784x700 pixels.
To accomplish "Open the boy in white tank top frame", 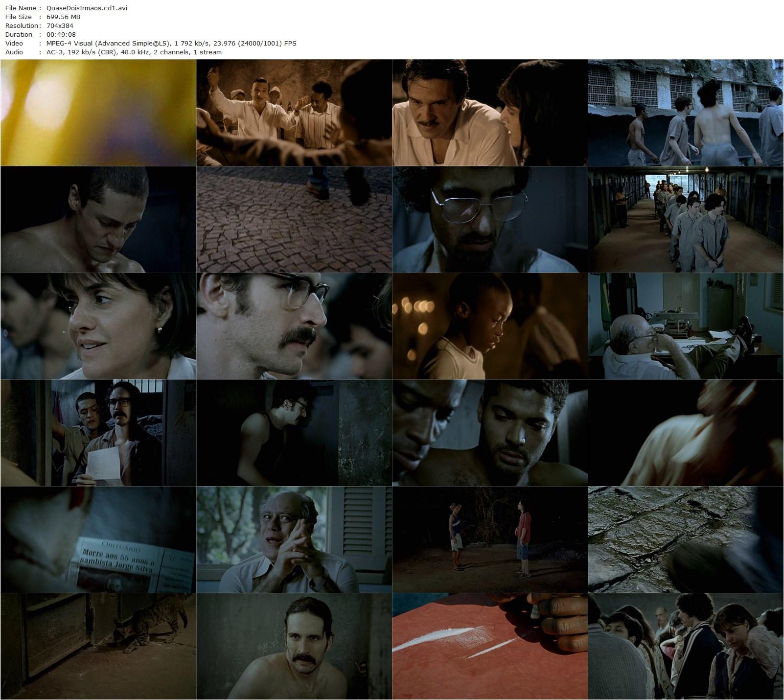I will point(489,326).
